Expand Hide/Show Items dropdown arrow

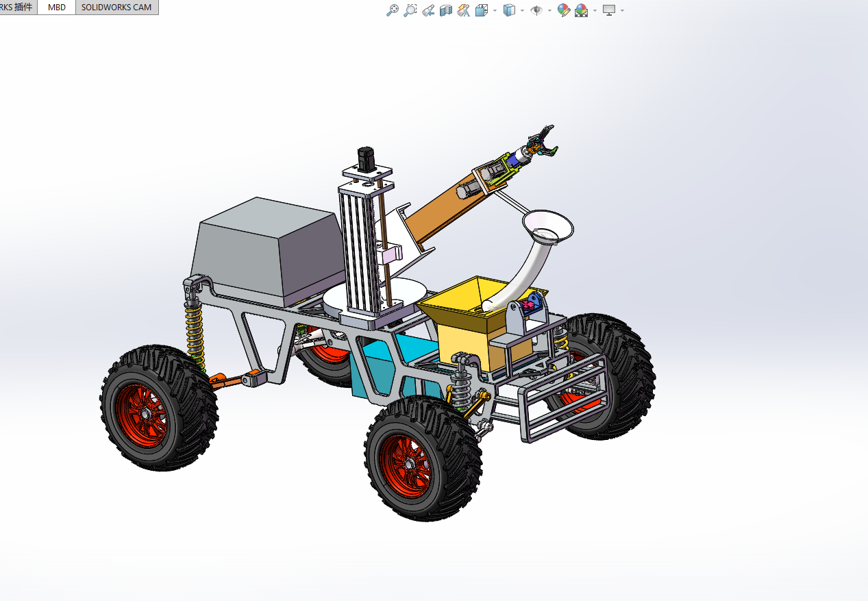coord(549,10)
